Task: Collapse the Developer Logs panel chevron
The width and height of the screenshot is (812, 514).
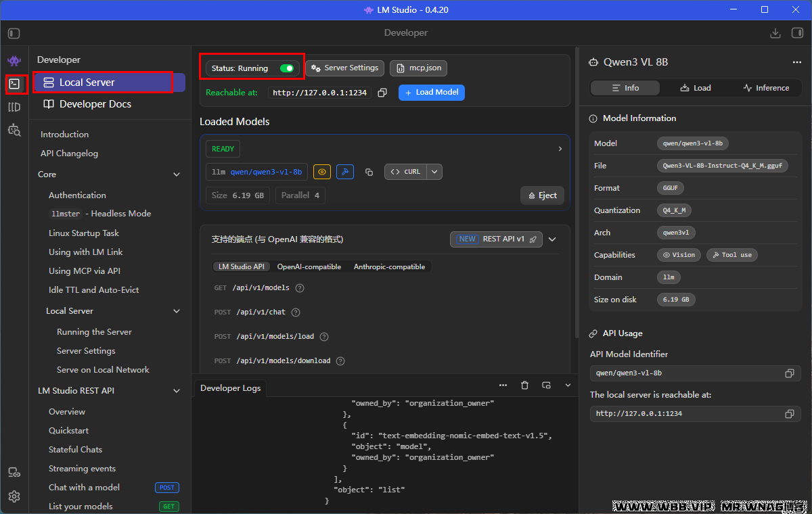Action: point(568,385)
